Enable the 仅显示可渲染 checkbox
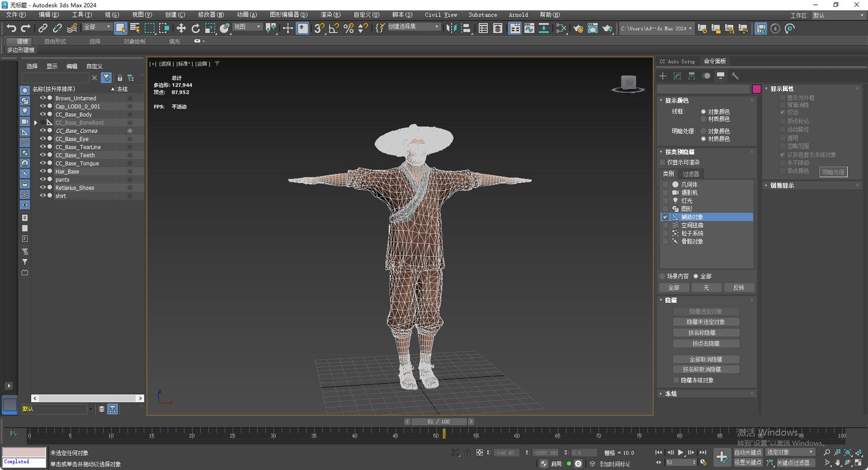The image size is (868, 470). [x=663, y=163]
